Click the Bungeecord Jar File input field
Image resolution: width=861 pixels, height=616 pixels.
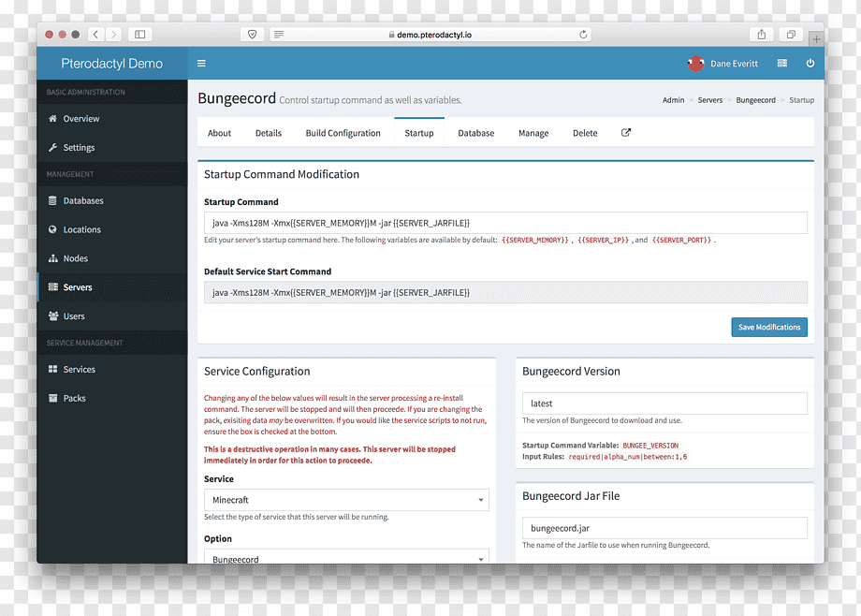point(664,527)
